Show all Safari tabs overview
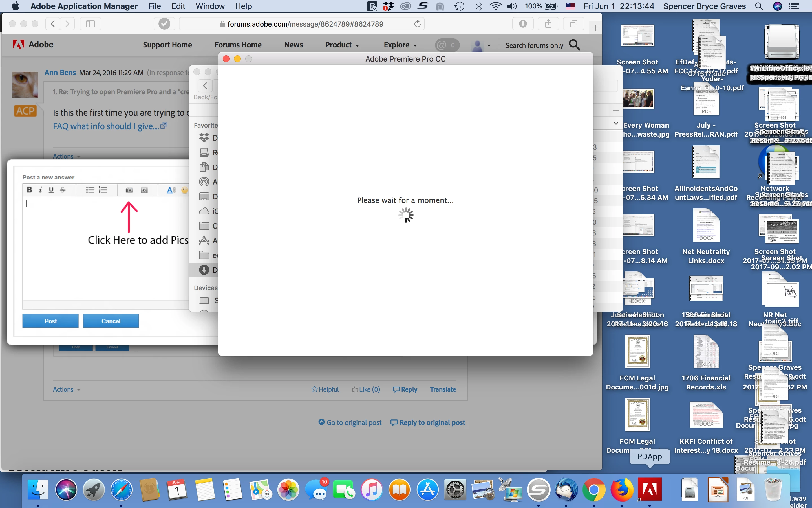 574,24
